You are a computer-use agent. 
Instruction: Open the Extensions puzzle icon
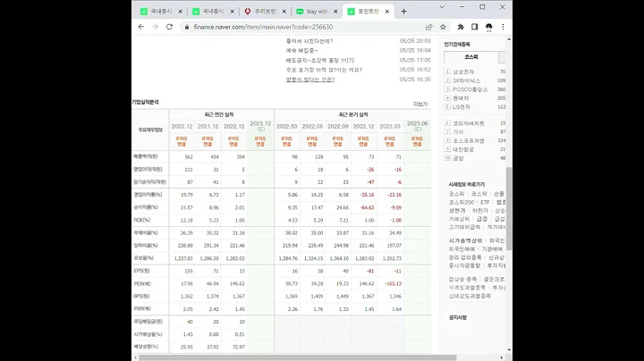coord(461,27)
